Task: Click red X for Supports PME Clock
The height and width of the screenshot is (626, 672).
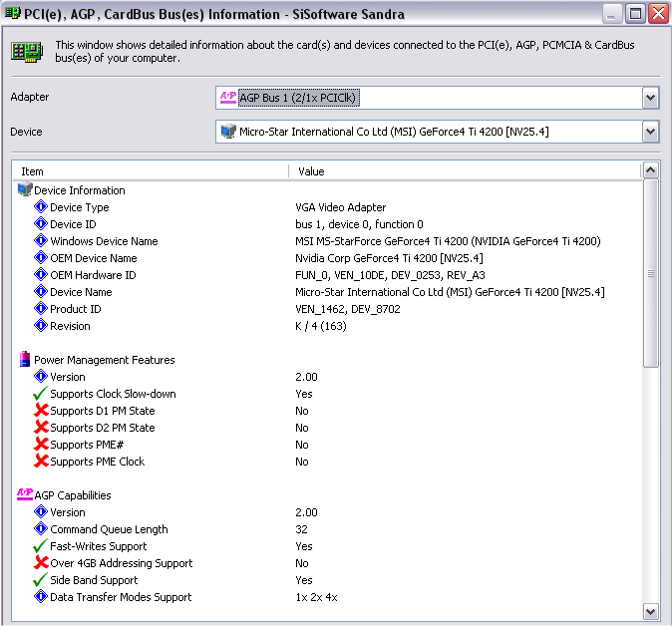Action: coord(41,462)
